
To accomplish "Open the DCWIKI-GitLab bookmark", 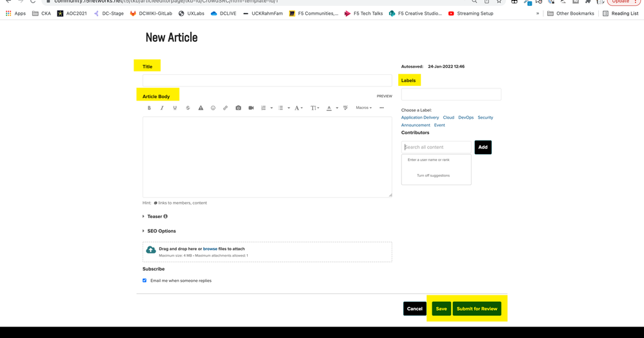I will 151,14.
